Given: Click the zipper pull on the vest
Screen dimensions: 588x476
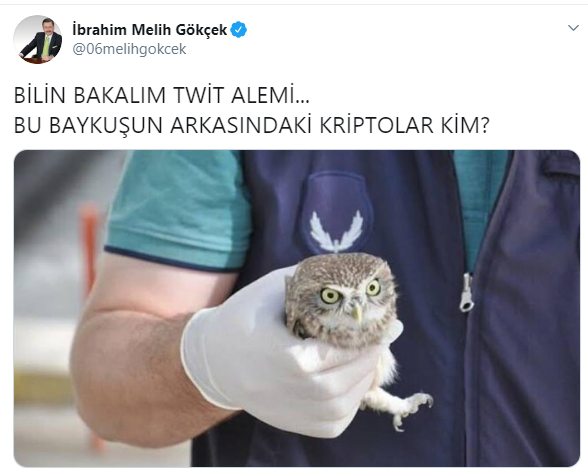Looking at the screenshot, I should pos(467,293).
